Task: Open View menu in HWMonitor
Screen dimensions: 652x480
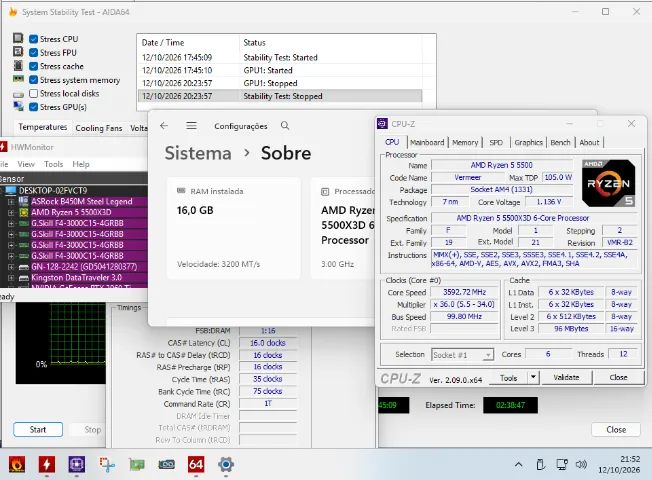Action: [26, 164]
